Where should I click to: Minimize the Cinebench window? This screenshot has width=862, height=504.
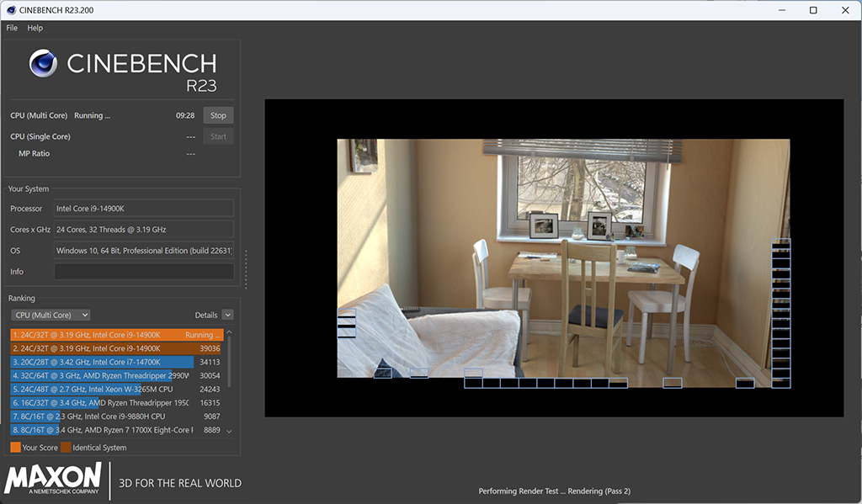click(x=782, y=10)
